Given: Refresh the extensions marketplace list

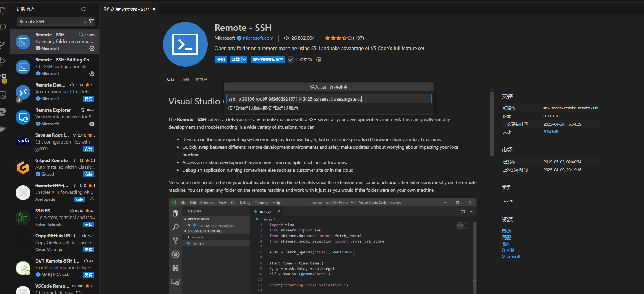Looking at the screenshot, I should (x=83, y=9).
